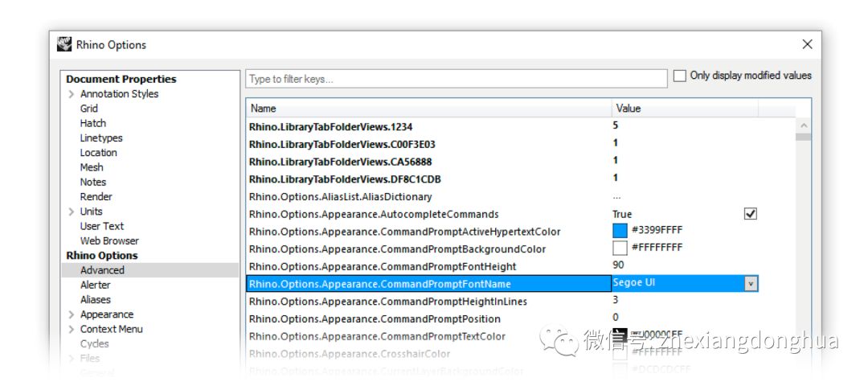Viewport: 868px width, 382px height.
Task: Select the Appearance.CrosshairColor row name
Action: click(x=350, y=354)
